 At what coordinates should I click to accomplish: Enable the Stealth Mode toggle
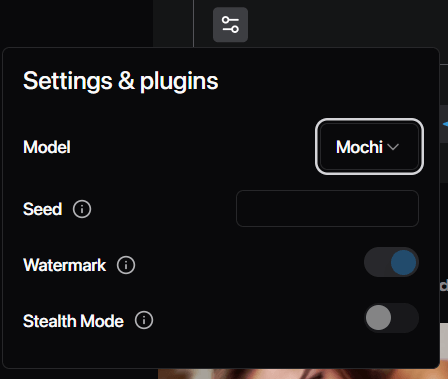point(391,318)
